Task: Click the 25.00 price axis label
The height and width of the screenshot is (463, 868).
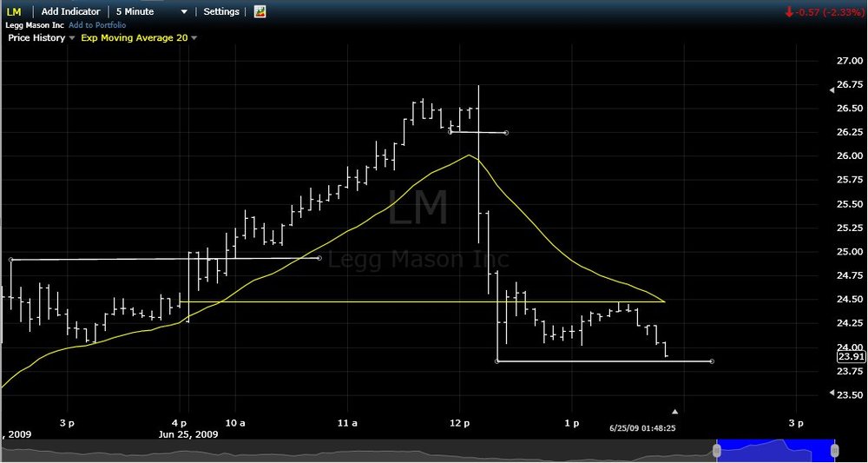Action: tap(851, 252)
